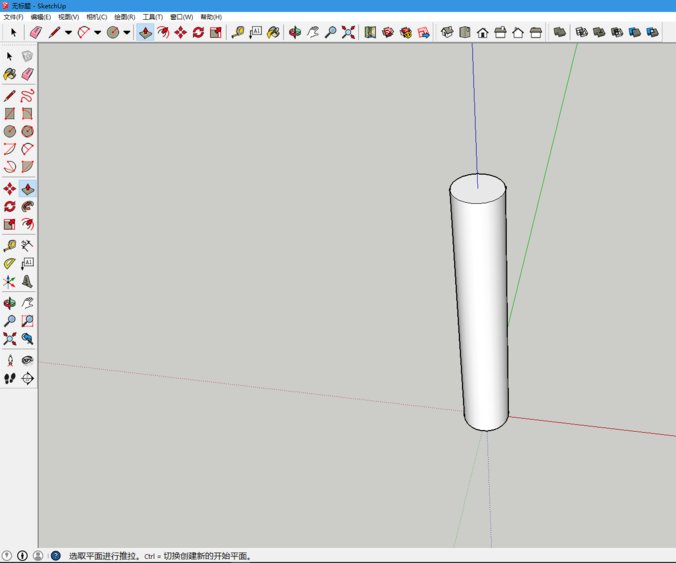The image size is (676, 563).
Task: Select the Position Camera tool
Action: point(9,360)
